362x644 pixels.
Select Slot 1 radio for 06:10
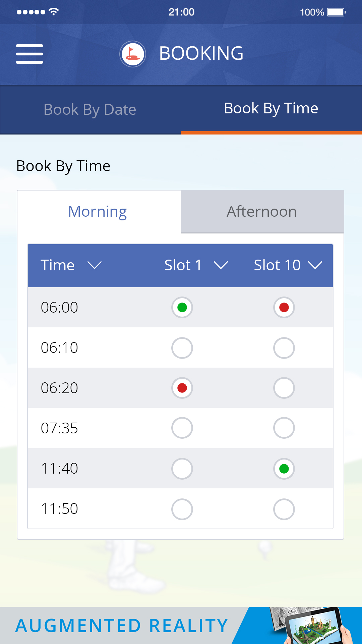pyautogui.click(x=182, y=348)
